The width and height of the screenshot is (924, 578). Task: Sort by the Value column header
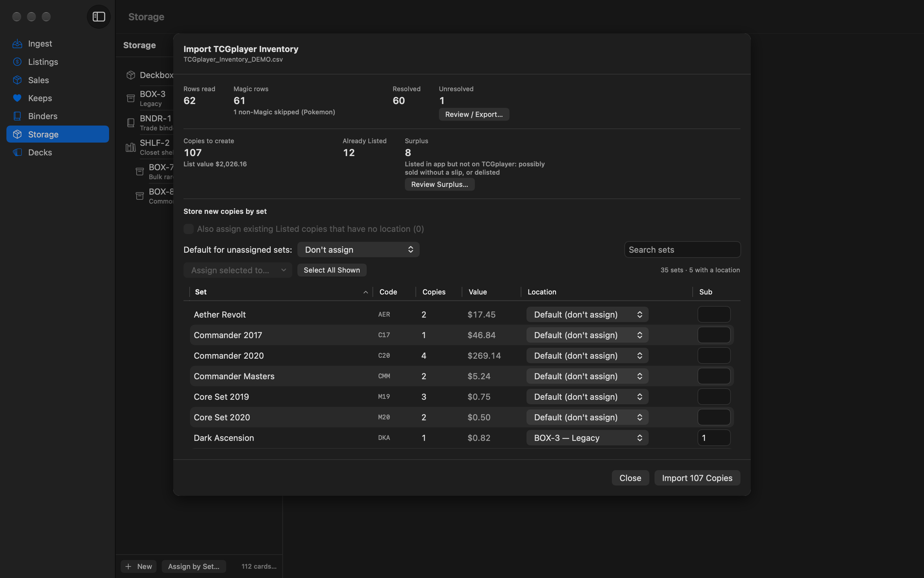pyautogui.click(x=491, y=292)
